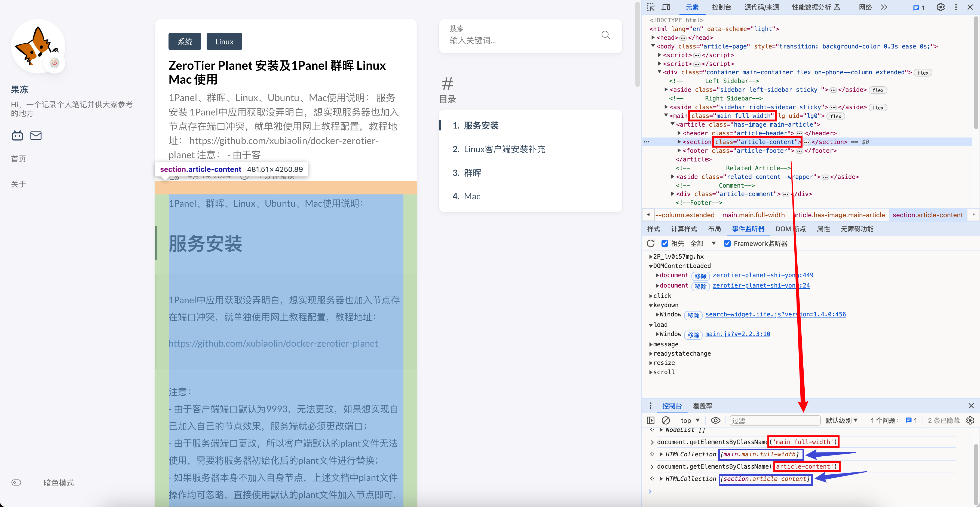Close the console drawer
This screenshot has width=980, height=507.
[x=971, y=406]
